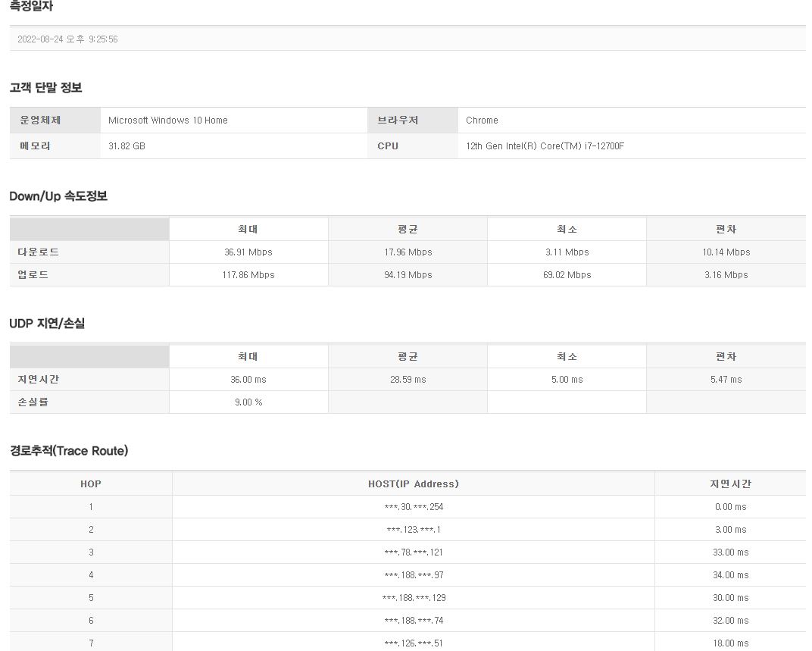Select the 31.82 GB memory value
The image size is (812, 651).
pos(126,146)
